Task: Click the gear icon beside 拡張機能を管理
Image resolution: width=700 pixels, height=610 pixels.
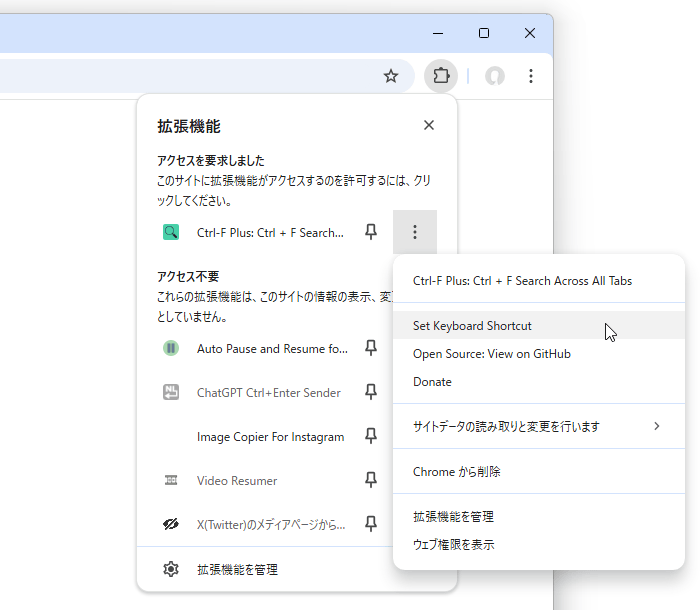Action: 171,569
